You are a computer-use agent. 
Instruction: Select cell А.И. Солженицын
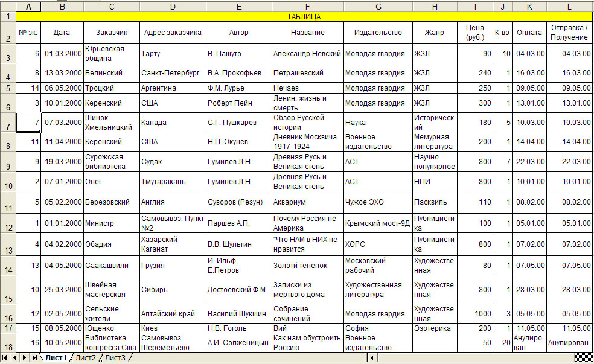238,343
